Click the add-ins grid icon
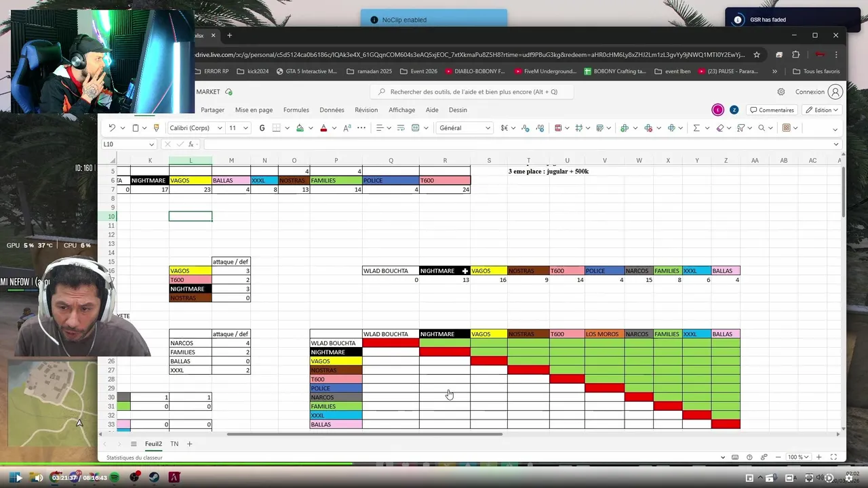 click(786, 127)
